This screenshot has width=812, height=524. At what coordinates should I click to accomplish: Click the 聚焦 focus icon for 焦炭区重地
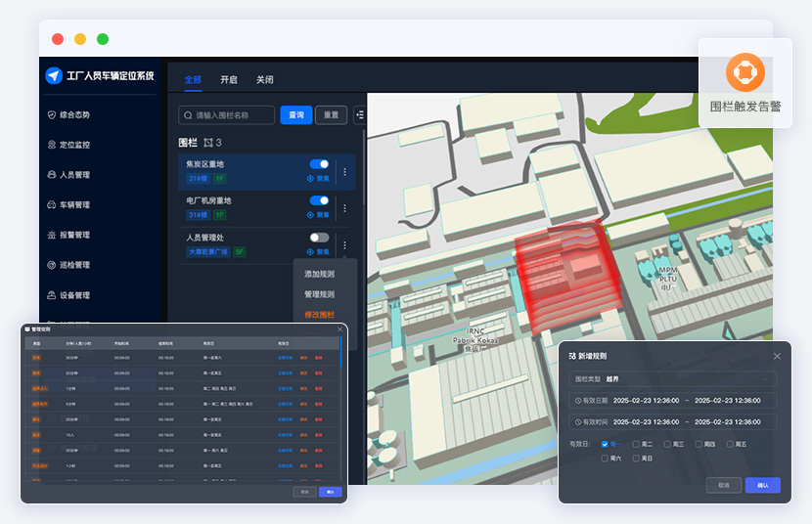310,179
